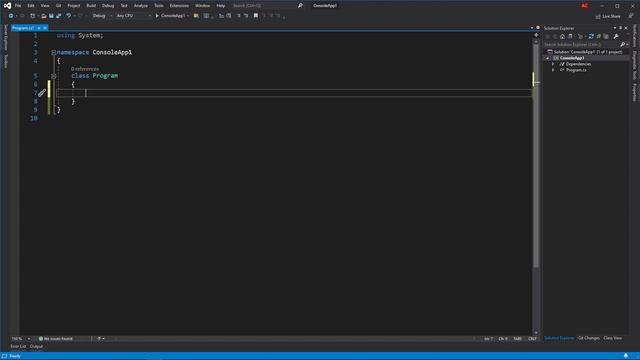Open the File menu
The height and width of the screenshot is (360, 640).
tap(18, 6)
